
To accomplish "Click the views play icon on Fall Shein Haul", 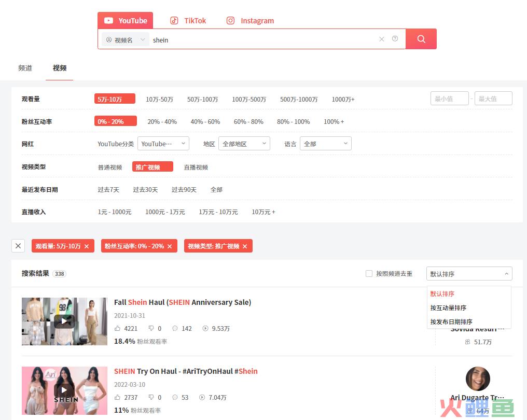I will click(205, 328).
